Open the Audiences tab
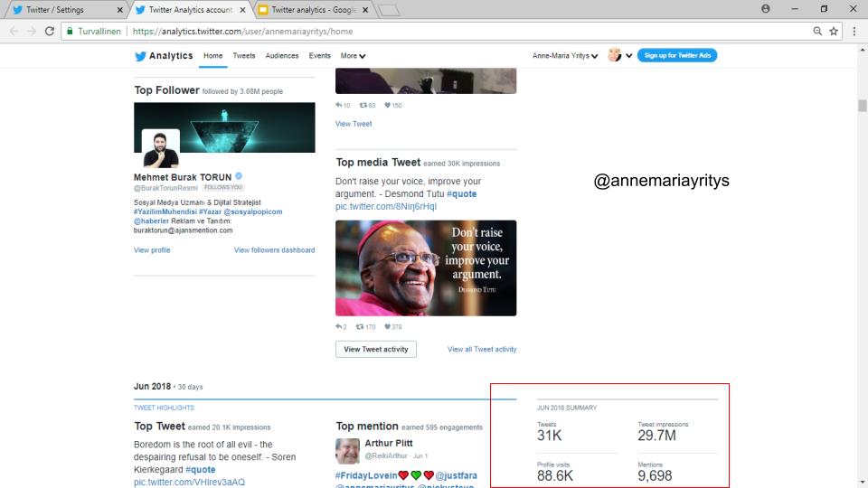The width and height of the screenshot is (868, 488). [282, 56]
